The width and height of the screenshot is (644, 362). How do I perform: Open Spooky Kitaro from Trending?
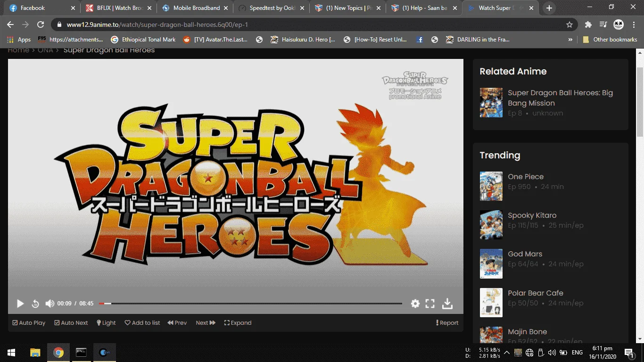[532, 215]
